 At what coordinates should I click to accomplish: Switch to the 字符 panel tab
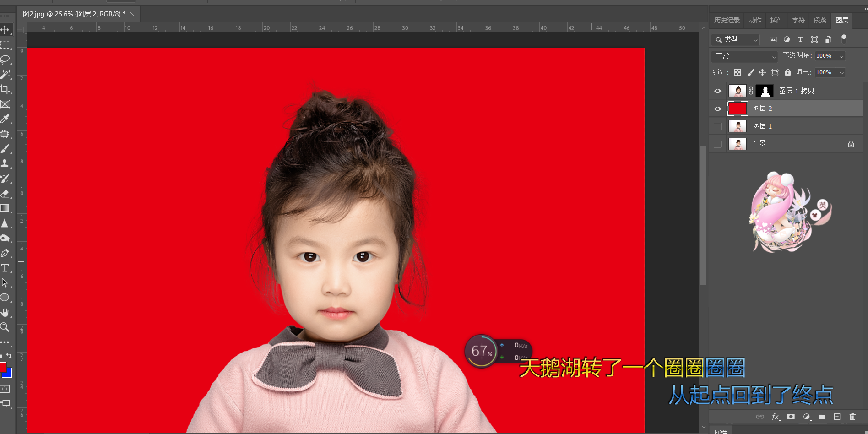coord(798,20)
